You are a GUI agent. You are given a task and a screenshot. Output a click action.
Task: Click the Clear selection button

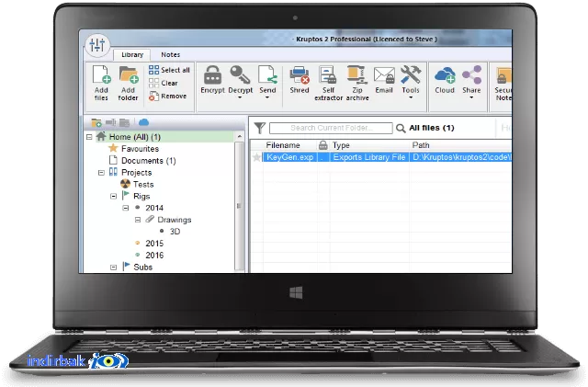click(164, 83)
